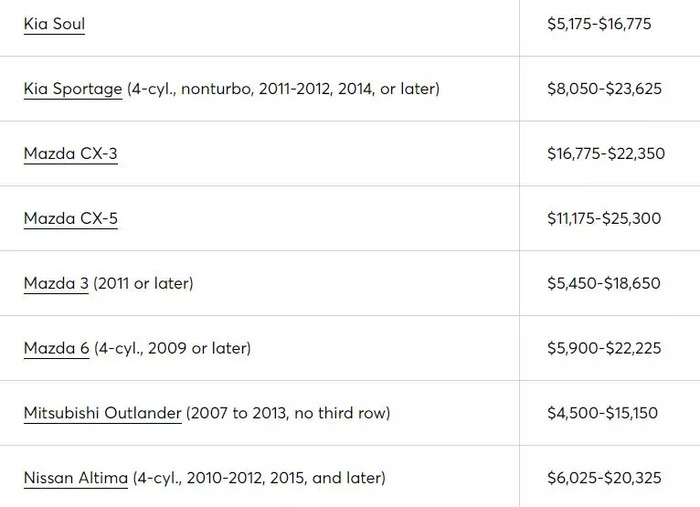Select the $6,025-$20,325 price cell
The height and width of the screenshot is (507, 700).
(604, 478)
